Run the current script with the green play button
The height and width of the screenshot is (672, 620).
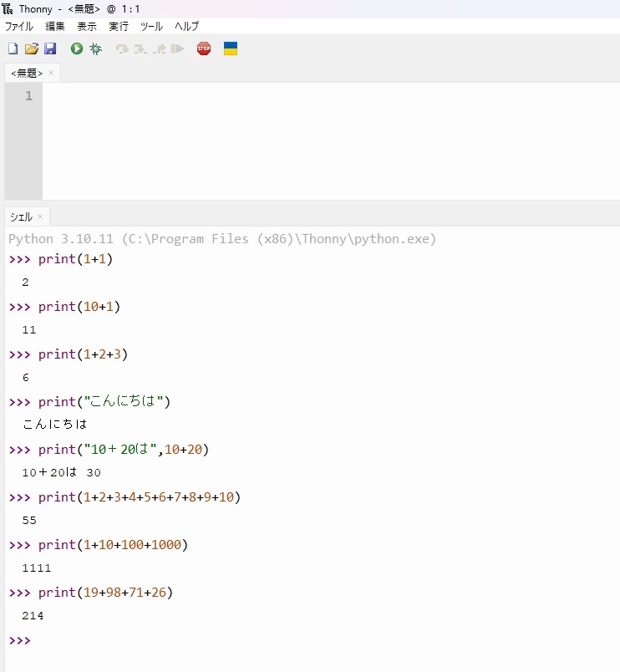[77, 48]
